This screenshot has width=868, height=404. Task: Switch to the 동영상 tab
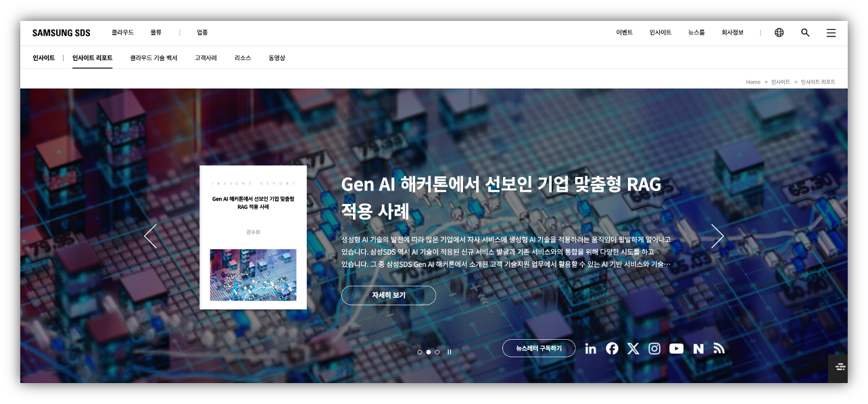[x=276, y=58]
